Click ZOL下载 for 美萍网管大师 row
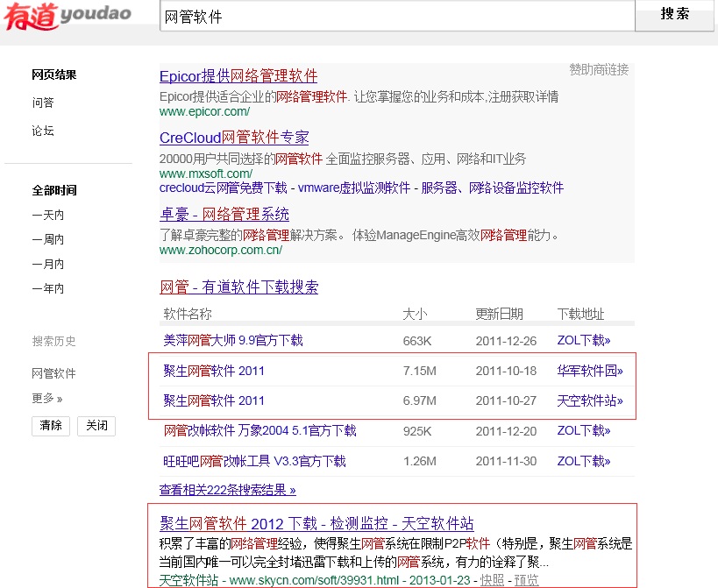 (x=584, y=341)
